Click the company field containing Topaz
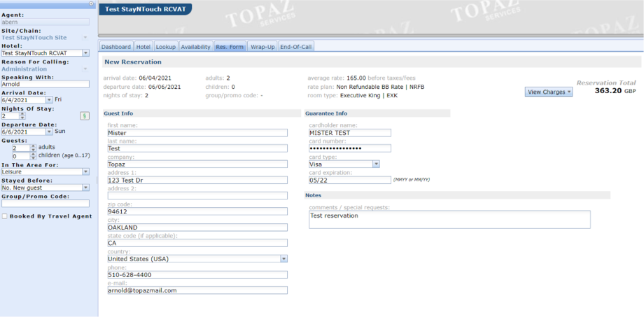The height and width of the screenshot is (317, 644). tap(197, 164)
